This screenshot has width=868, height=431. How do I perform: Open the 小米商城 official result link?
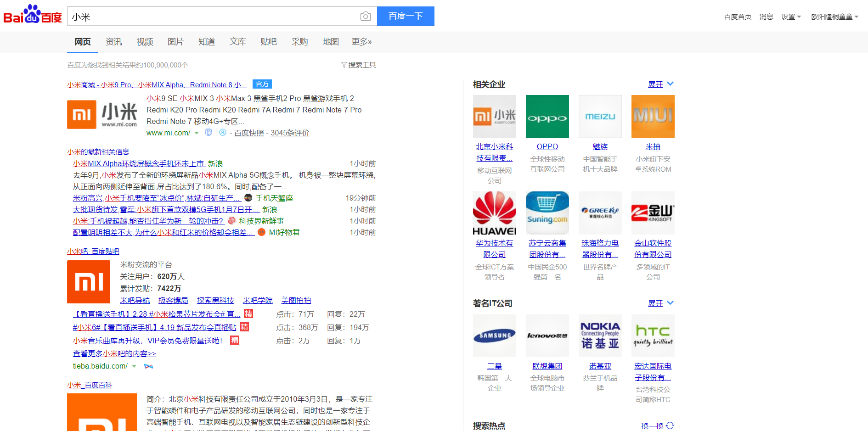(x=157, y=85)
